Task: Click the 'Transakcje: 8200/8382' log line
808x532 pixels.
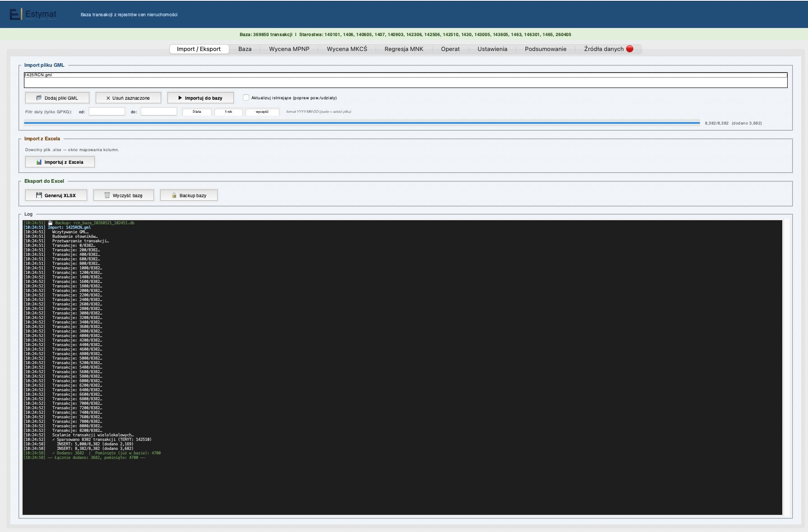Action: [x=63, y=430]
